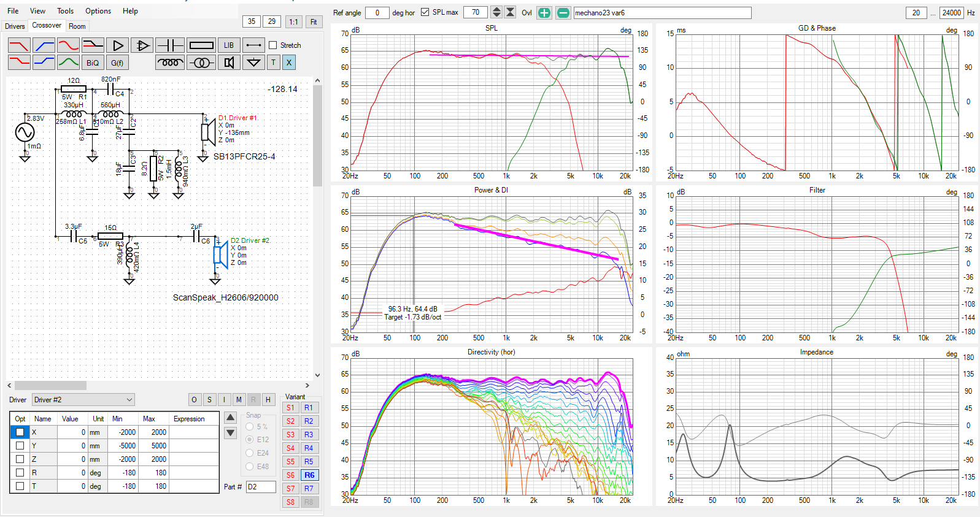Insert the green band-pass filter block
Screen dimensions: 980x517
[x=68, y=63]
